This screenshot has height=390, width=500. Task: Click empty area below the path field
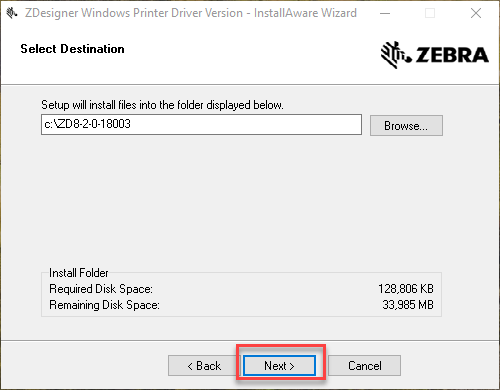(x=242, y=200)
